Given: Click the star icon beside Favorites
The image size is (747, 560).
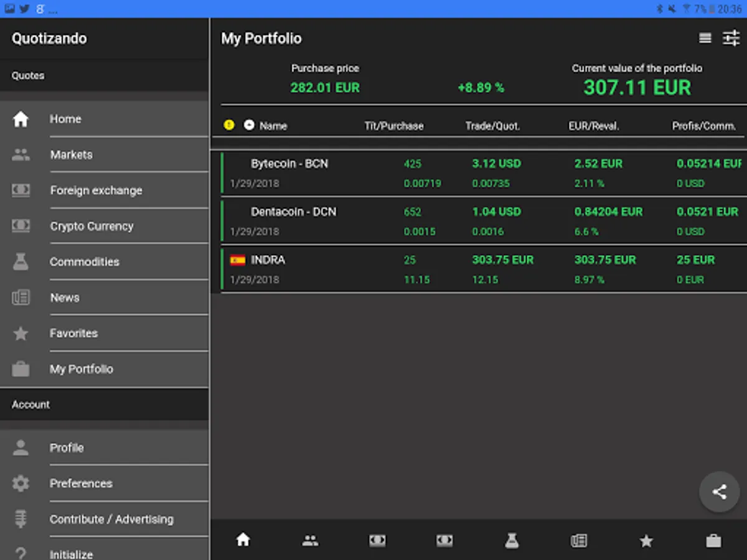Looking at the screenshot, I should coord(21,334).
